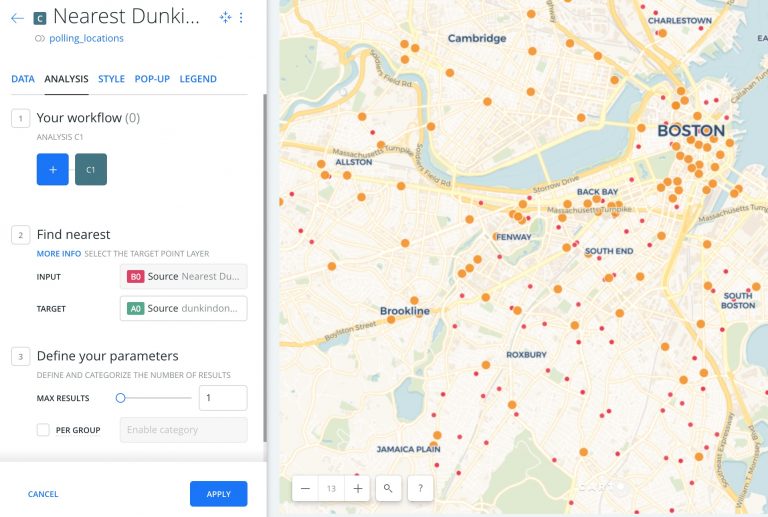The image size is (768, 517).
Task: Switch to the ANALYSIS tab
Action: click(x=66, y=79)
